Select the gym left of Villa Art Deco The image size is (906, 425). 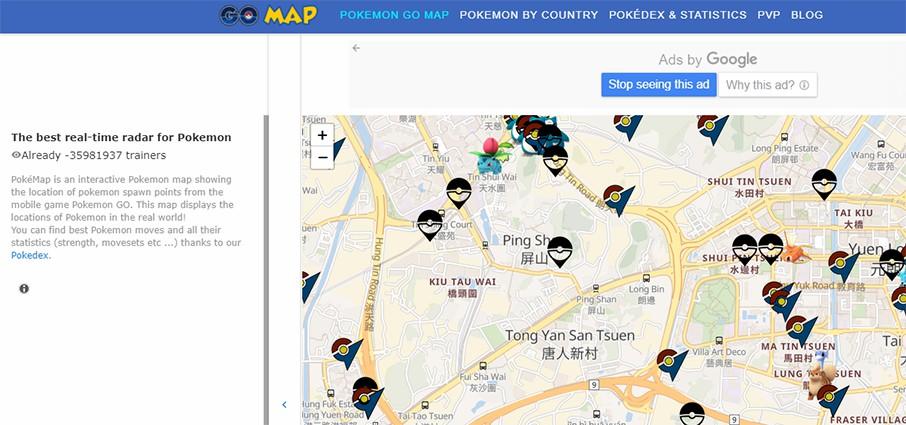pos(672,364)
